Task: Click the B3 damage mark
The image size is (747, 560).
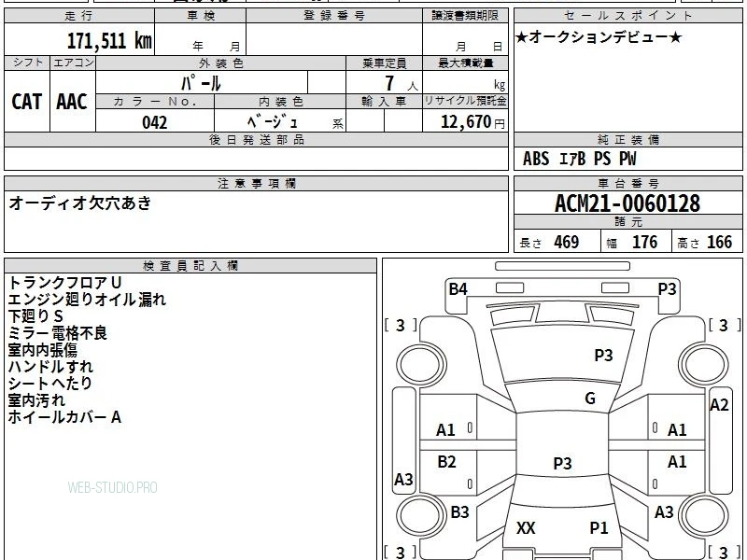Action: [x=459, y=512]
